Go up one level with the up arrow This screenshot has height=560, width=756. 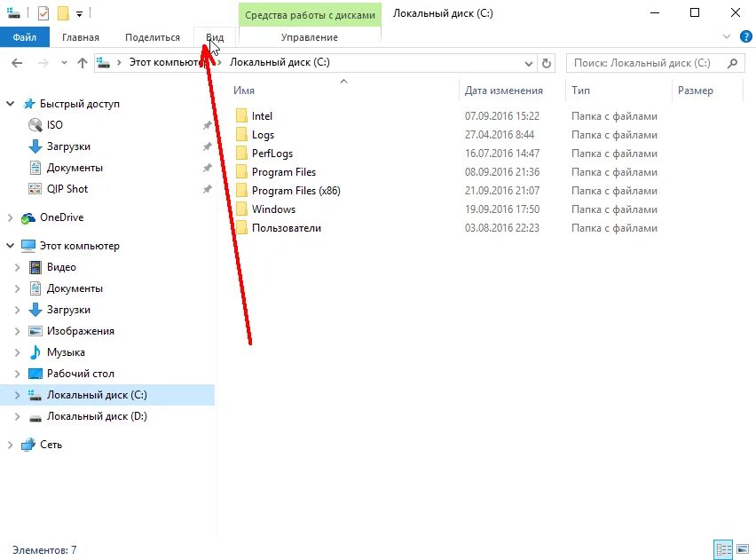coord(83,63)
